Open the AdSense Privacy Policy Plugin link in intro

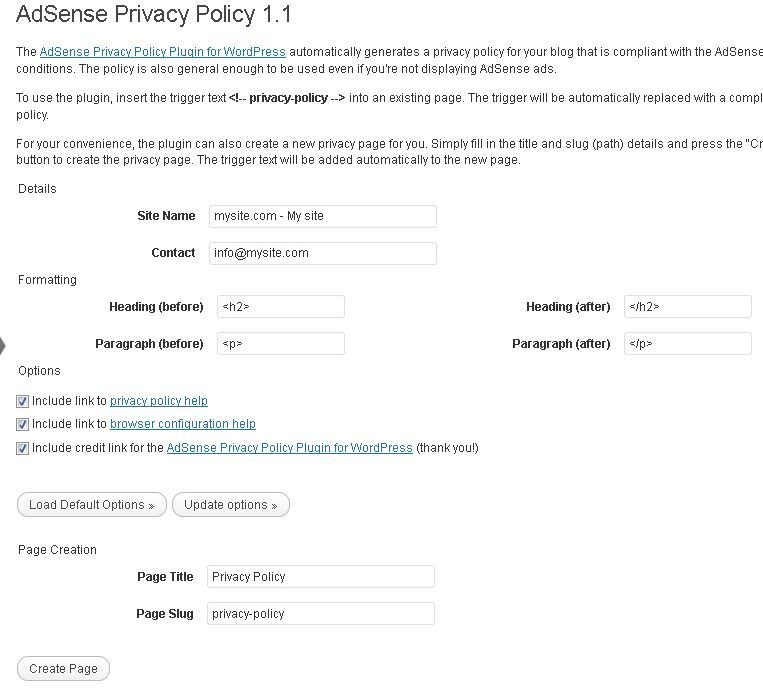163,52
